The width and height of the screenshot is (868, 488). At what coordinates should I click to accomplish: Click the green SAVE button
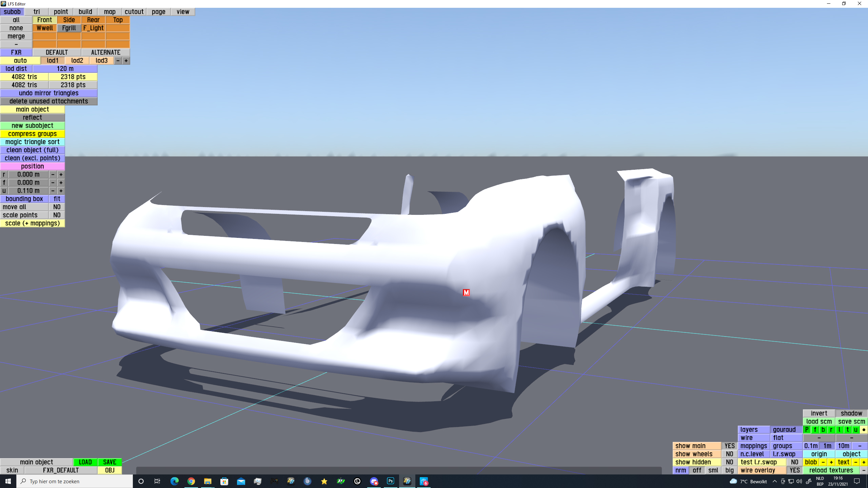click(110, 462)
